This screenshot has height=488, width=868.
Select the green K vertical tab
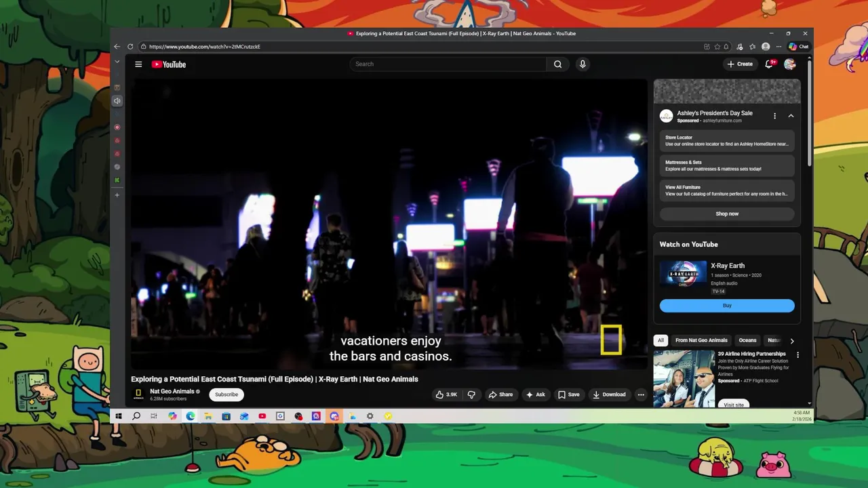[117, 180]
